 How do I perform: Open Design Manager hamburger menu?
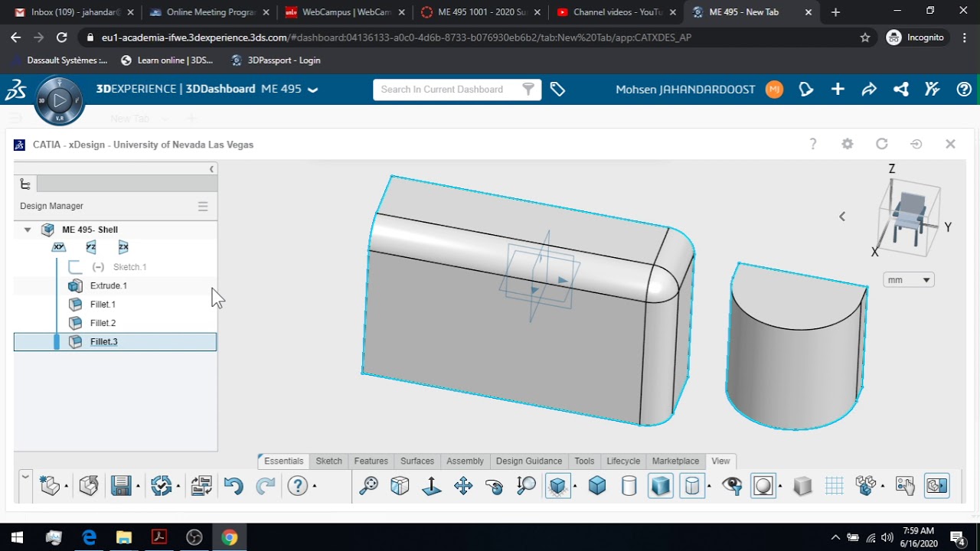pos(203,206)
